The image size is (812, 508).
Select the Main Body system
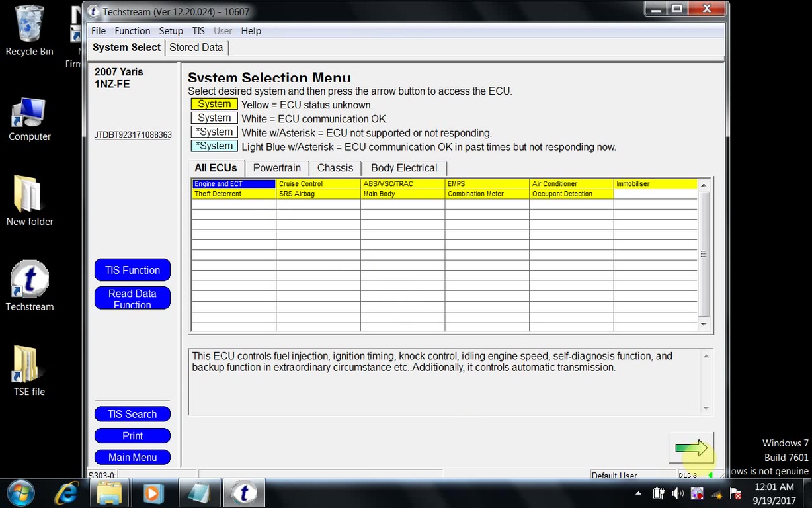(x=403, y=194)
